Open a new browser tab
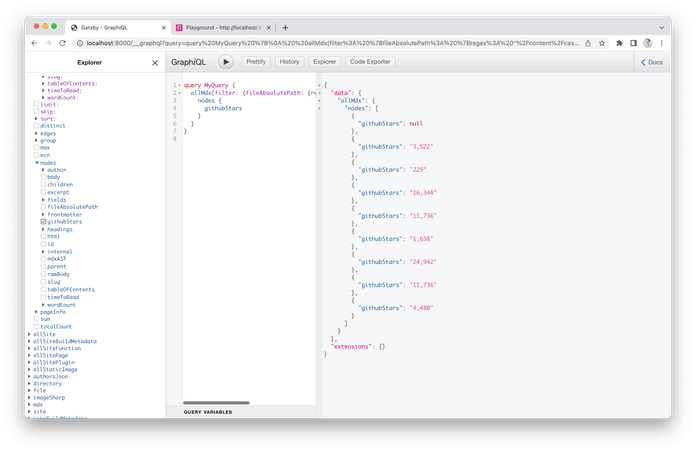The height and width of the screenshot is (451, 696). click(x=286, y=27)
